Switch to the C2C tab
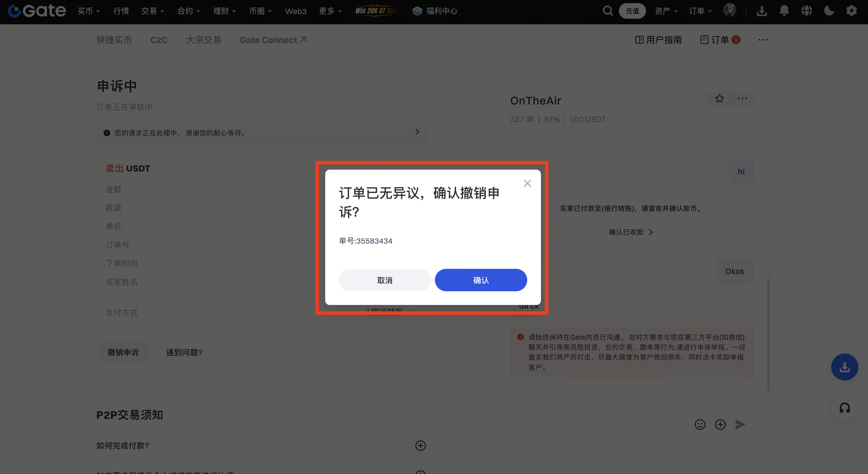The image size is (868, 474). tap(159, 40)
